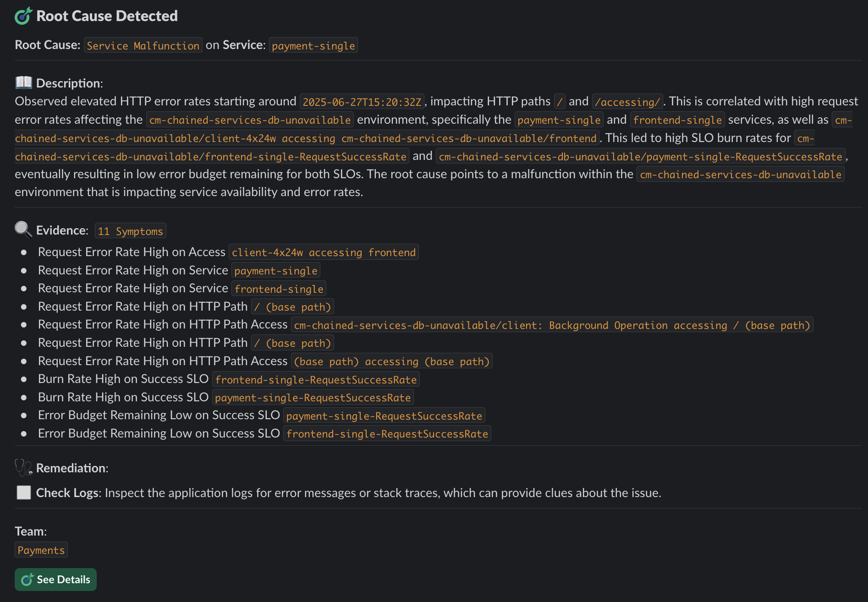Click the Service Malfunction root cause tag
Viewport: 868px width, 602px height.
pyautogui.click(x=143, y=45)
